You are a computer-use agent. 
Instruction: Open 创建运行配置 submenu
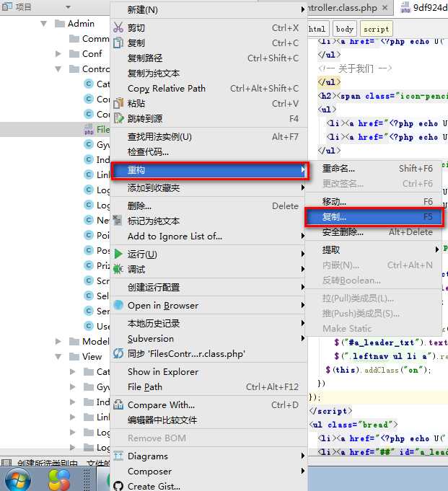(x=209, y=287)
